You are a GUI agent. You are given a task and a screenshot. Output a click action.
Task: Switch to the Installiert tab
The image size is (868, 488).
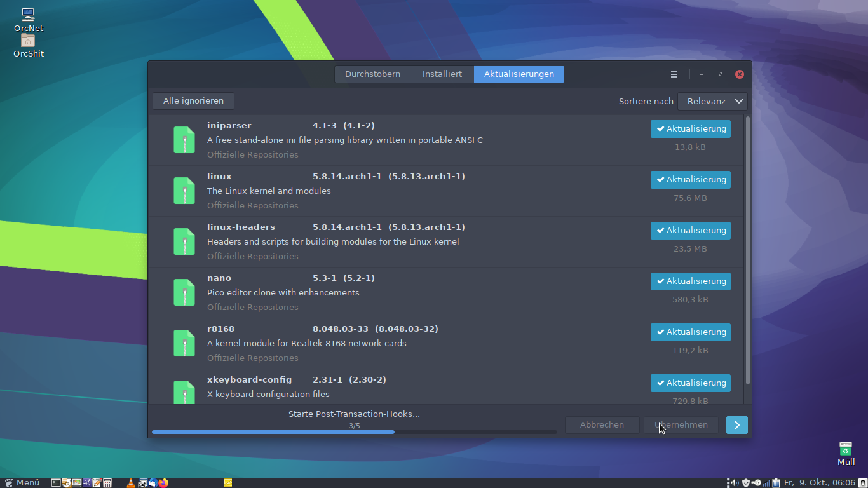[442, 74]
